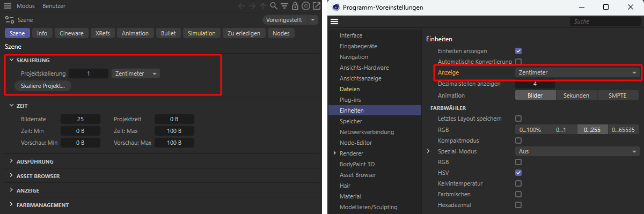Enable Automatische Konvertierung checkbox
Image resolution: width=644 pixels, height=214 pixels.
point(518,62)
